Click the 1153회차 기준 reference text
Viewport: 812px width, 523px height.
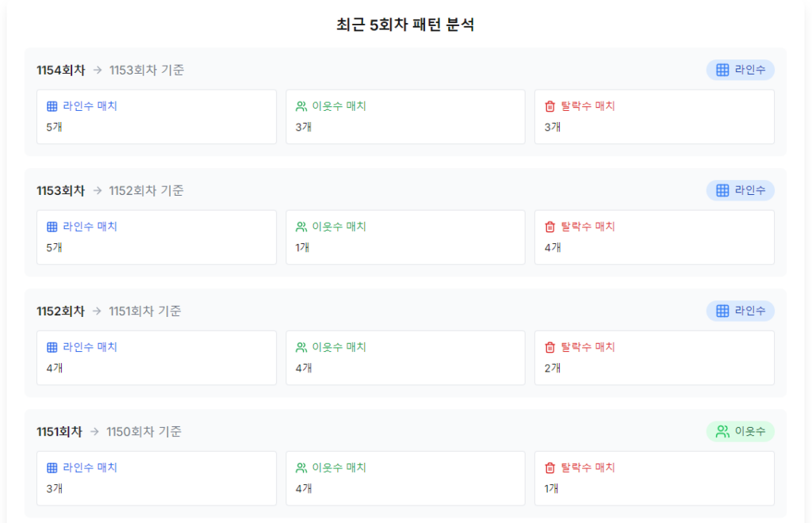pos(147,70)
